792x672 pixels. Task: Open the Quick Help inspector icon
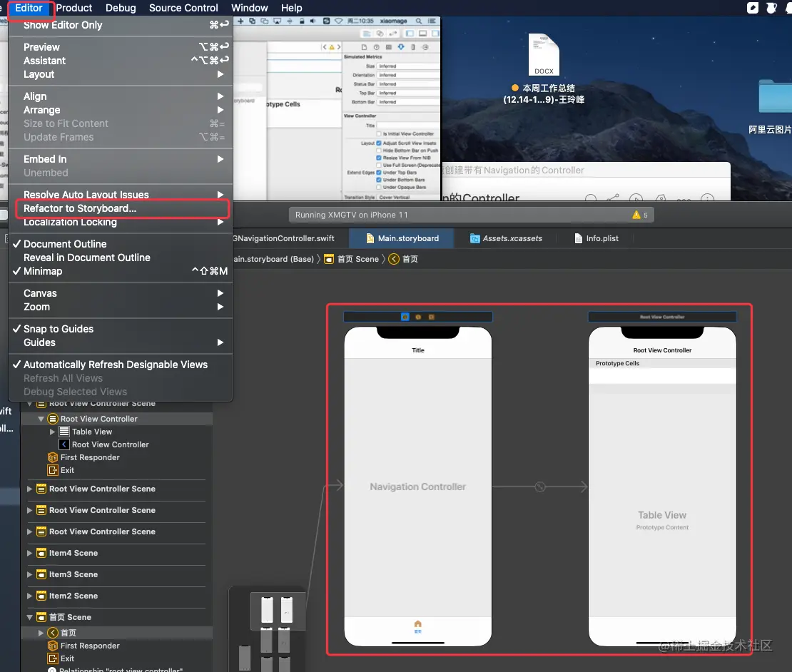376,48
